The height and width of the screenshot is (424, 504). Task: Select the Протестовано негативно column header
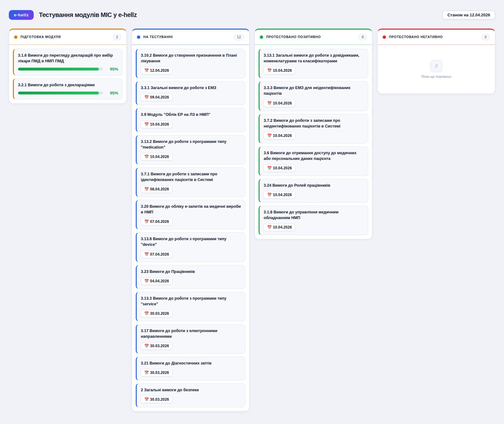(x=415, y=37)
